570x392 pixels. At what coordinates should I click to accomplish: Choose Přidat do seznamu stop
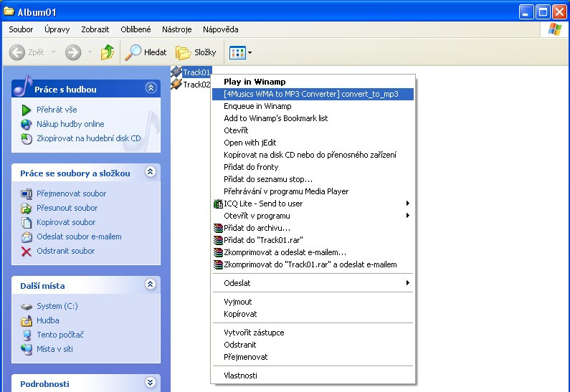(x=313, y=179)
